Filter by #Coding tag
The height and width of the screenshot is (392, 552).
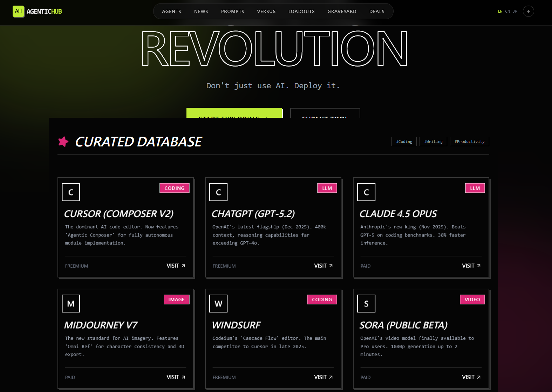[x=404, y=142]
